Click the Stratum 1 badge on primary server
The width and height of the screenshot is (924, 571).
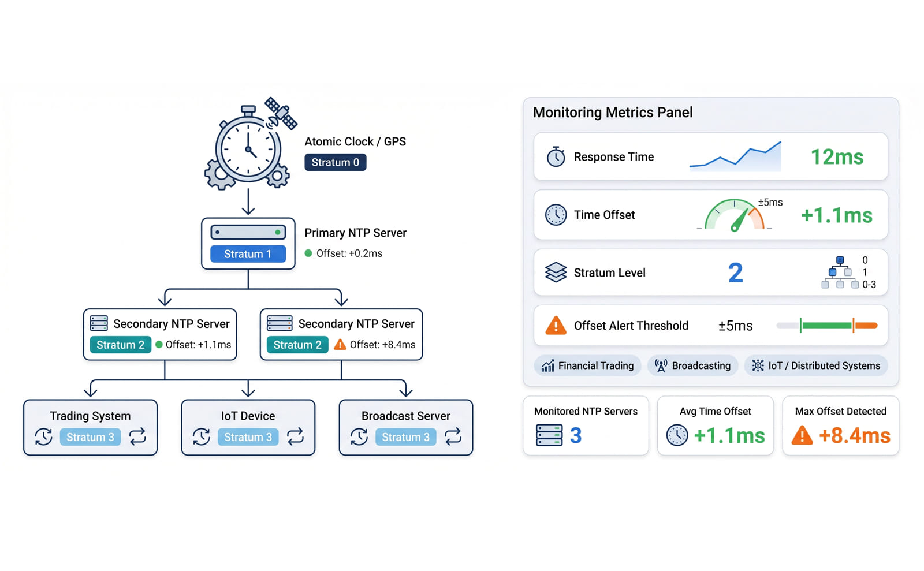click(x=248, y=254)
